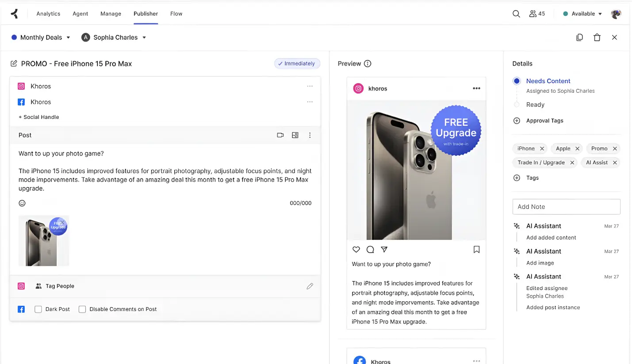The image size is (632, 364).
Task: Click the trash delete icon
Action: point(597,38)
